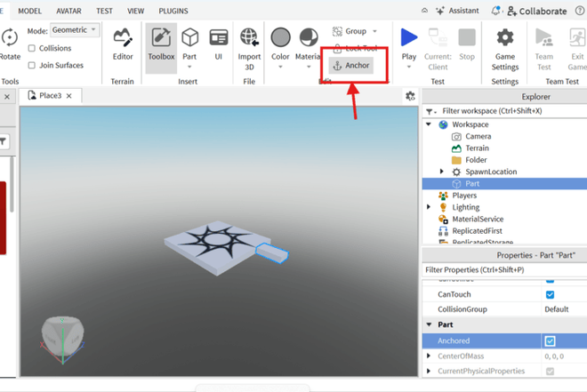Open the Part type dropdown arrow

point(189,67)
